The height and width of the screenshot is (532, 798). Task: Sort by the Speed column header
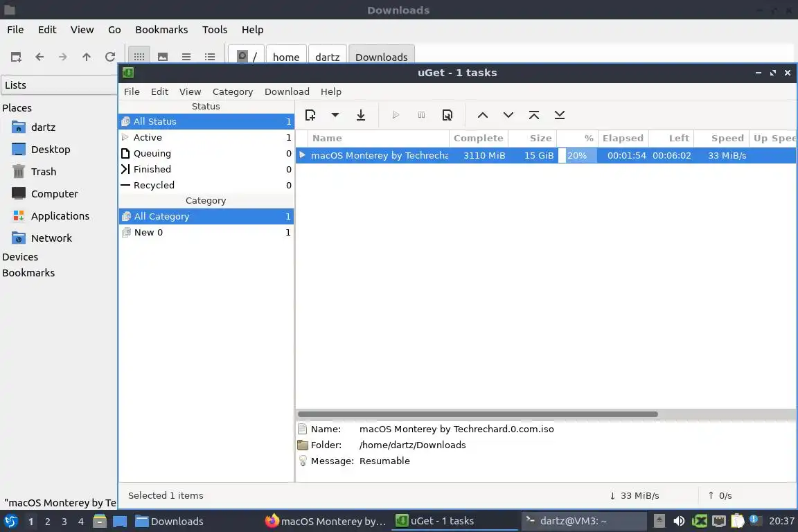click(722, 138)
